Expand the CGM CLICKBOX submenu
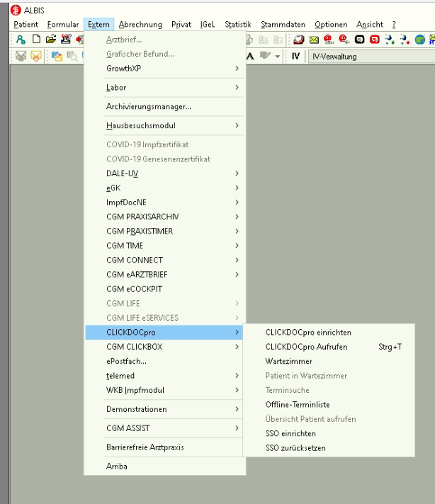The image size is (435, 504). [165, 347]
